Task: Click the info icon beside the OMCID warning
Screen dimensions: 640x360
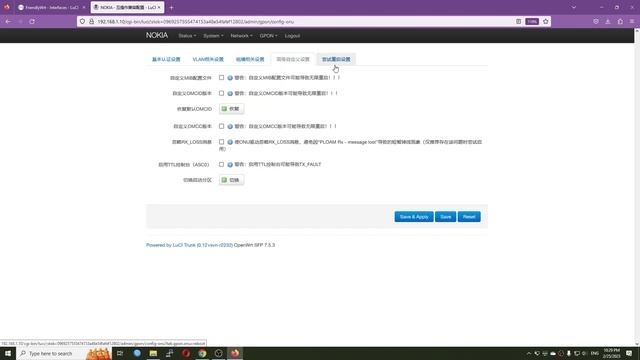Action: (x=230, y=93)
